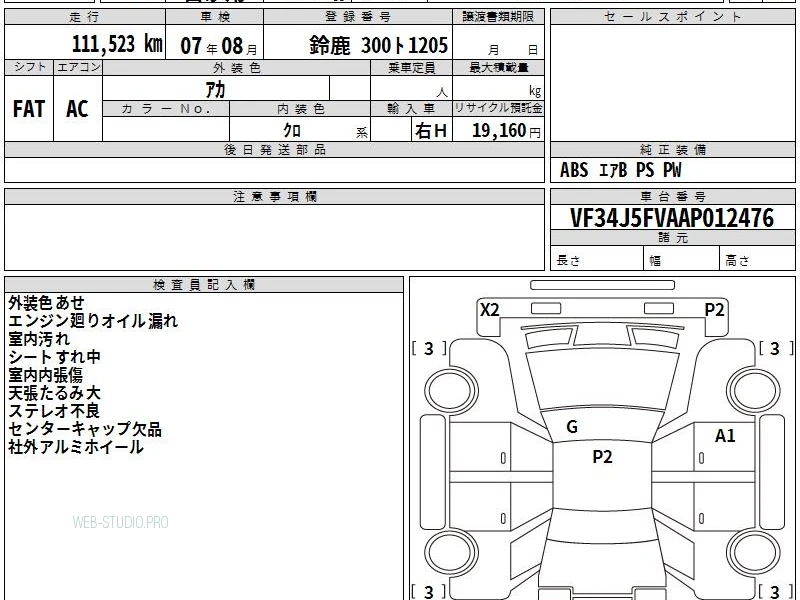Click the カラーNo. header

[166, 109]
